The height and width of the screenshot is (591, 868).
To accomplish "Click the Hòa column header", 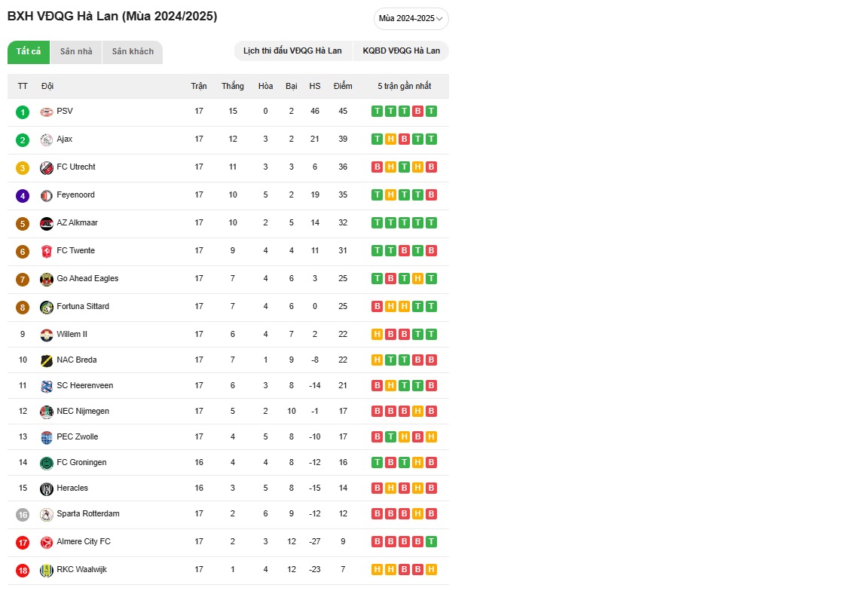I will 266,86.
